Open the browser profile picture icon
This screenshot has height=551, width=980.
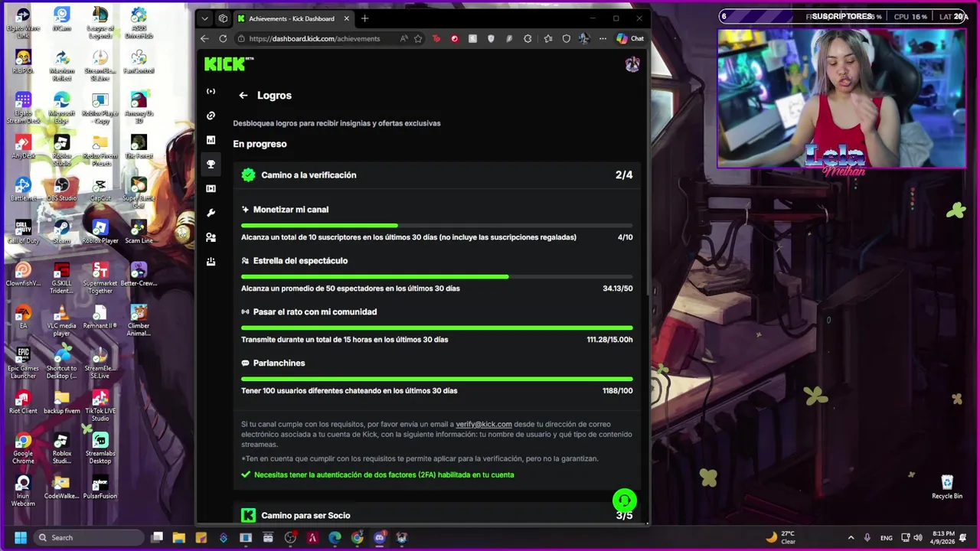coord(584,38)
